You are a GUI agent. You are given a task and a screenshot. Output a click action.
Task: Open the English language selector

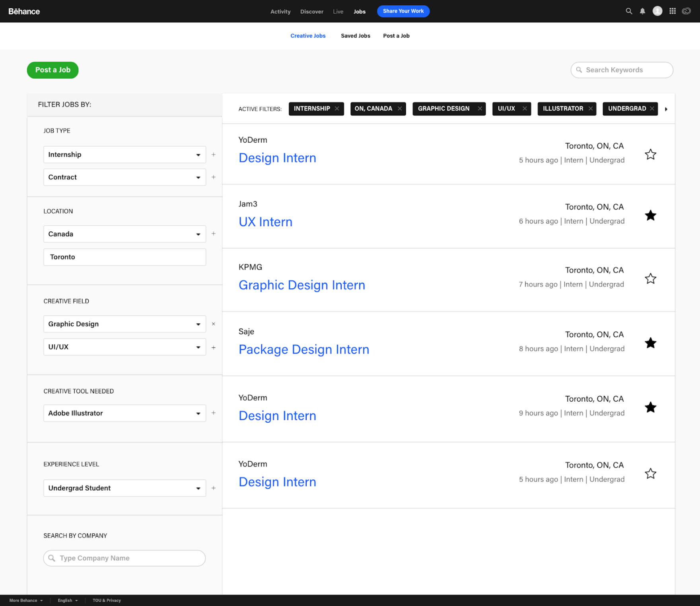68,600
